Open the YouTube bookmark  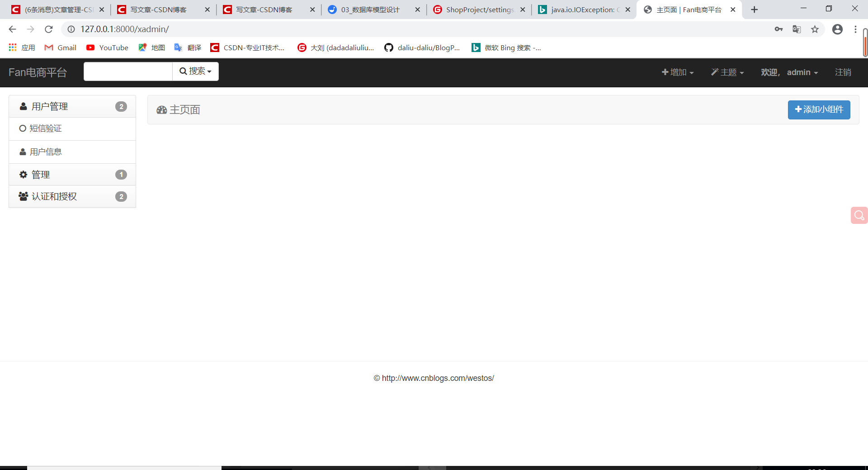(x=107, y=47)
